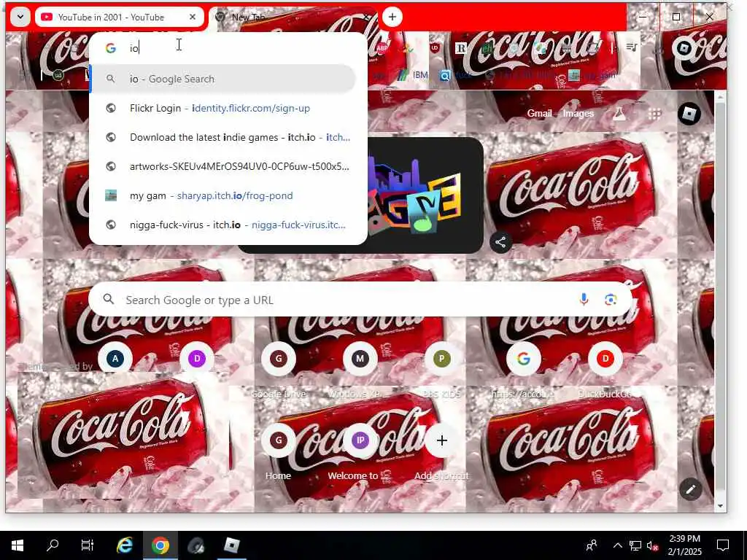Click the Search Labs flask icon
This screenshot has width=747, height=560.
coord(619,113)
